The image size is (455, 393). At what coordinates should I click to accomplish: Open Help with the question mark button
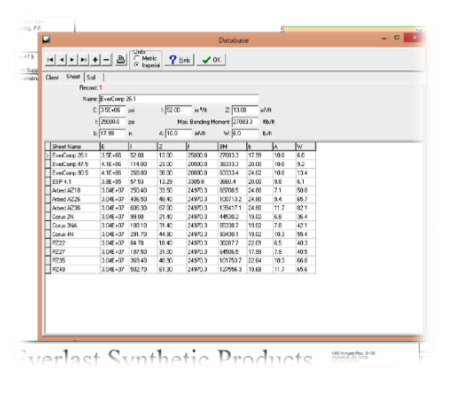tap(179, 60)
